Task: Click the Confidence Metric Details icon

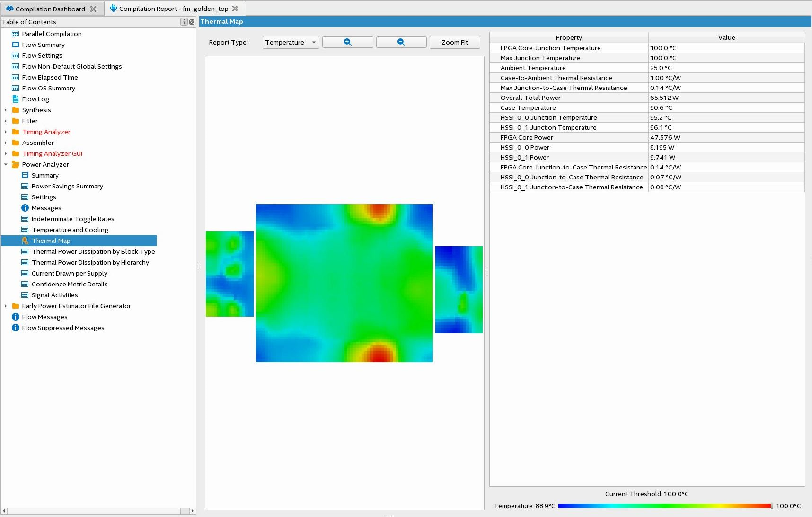Action: [25, 284]
